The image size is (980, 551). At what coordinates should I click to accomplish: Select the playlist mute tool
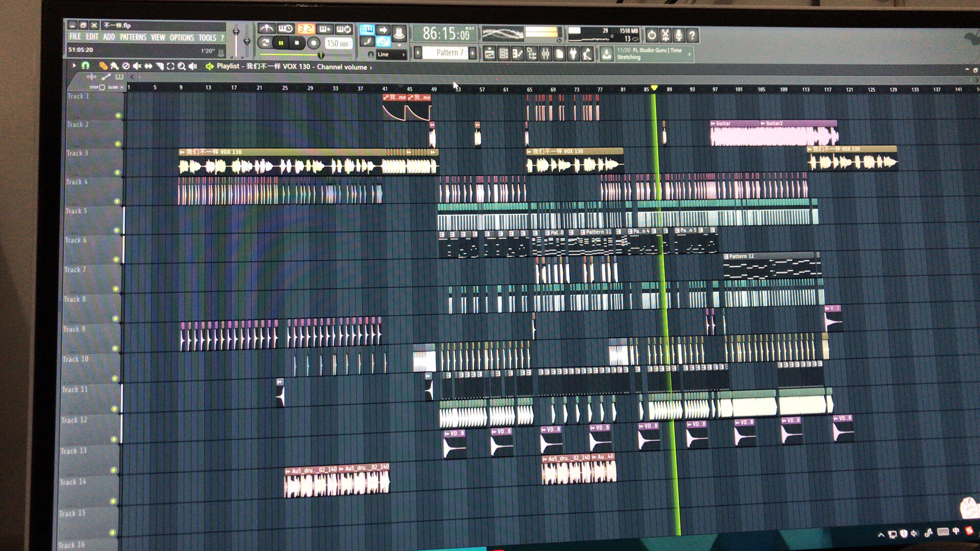pos(137,66)
